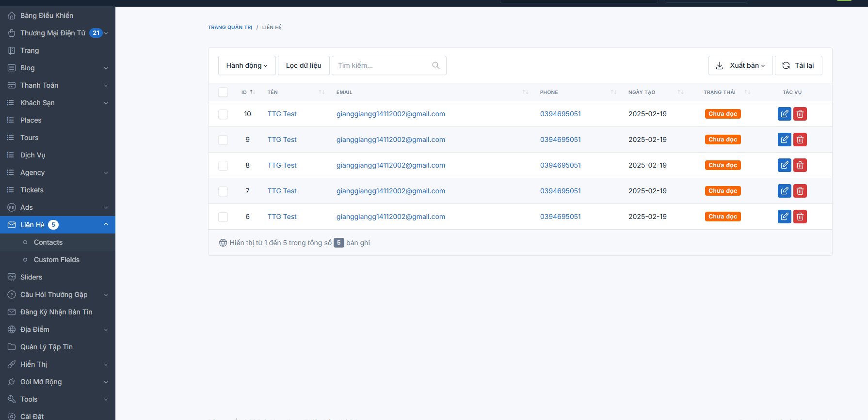Viewport: 868px width, 420px height.
Task: Click the search magnifier icon
Action: point(436,65)
